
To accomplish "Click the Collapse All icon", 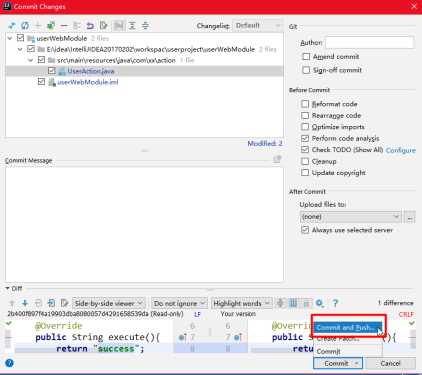I will tap(145, 25).
